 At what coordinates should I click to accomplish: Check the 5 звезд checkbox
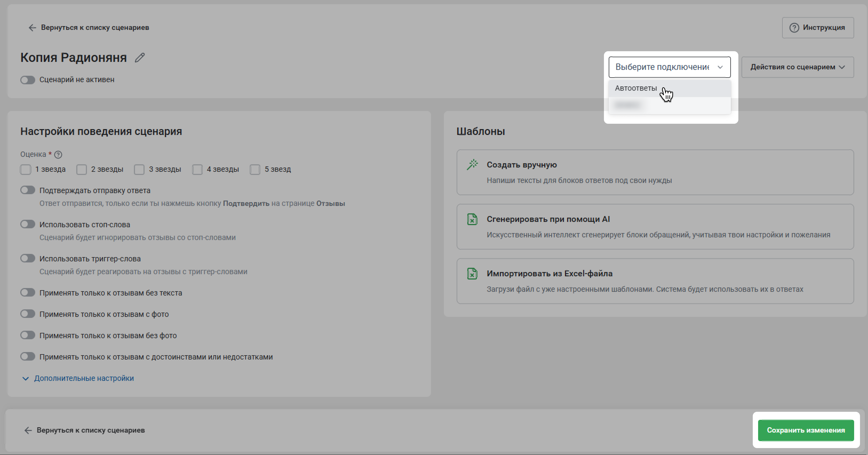[x=255, y=169]
